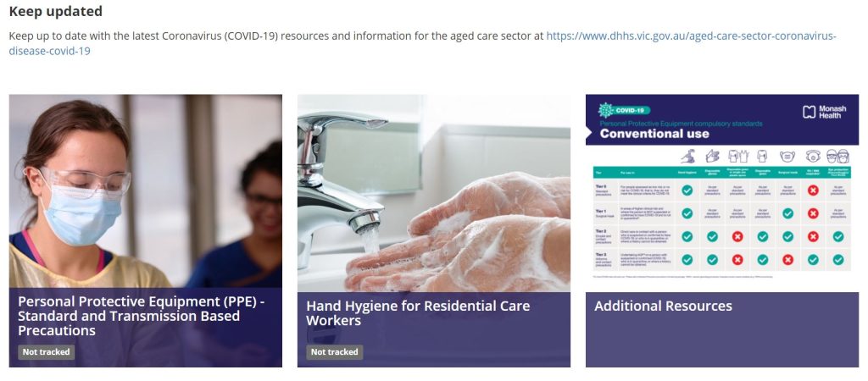This screenshot has width=868, height=381.
Task: Open the dhhs.vic.gov.au aged care sector link
Action: (422, 43)
